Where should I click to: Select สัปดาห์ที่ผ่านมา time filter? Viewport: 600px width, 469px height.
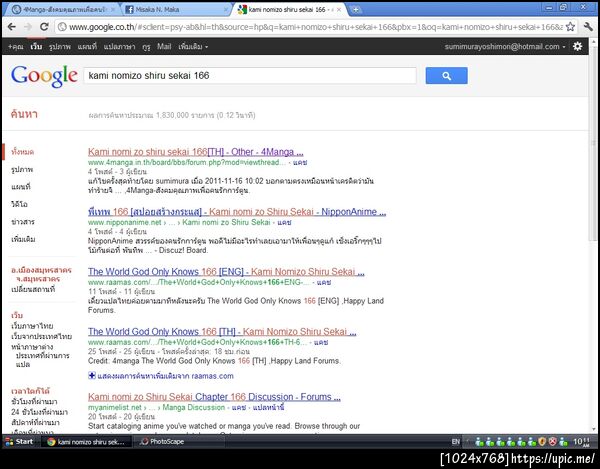pos(36,422)
